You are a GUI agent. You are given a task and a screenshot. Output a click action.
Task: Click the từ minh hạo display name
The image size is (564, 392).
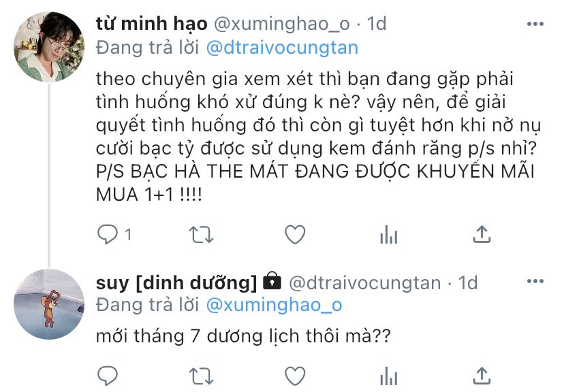tap(151, 24)
